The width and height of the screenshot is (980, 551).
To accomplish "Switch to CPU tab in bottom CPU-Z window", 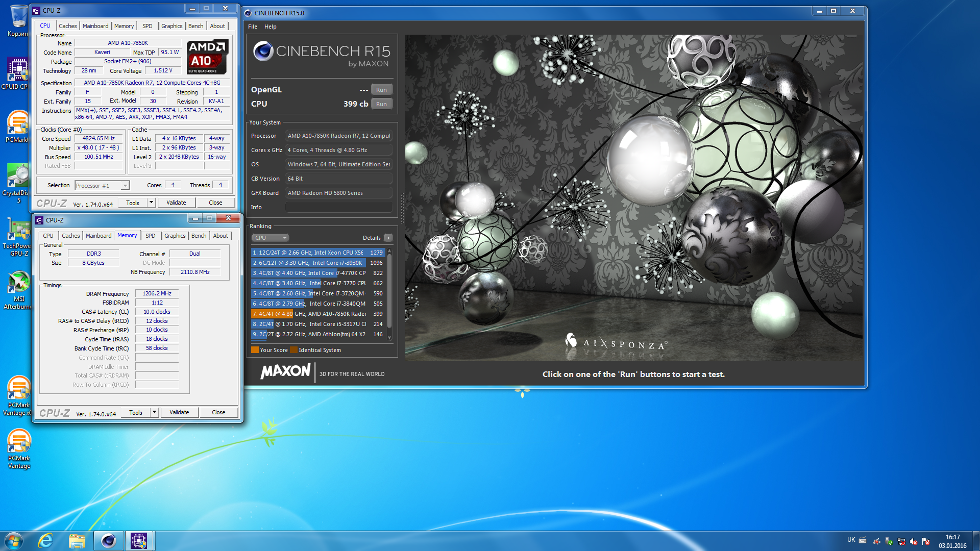I will coord(48,236).
